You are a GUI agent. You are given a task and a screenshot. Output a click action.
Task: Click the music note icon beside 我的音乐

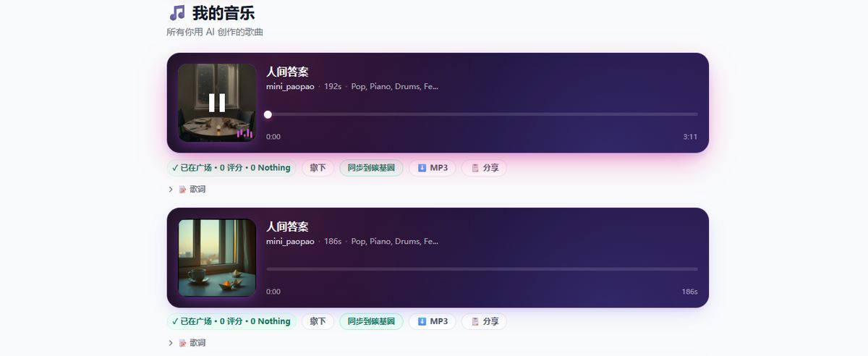tap(177, 13)
